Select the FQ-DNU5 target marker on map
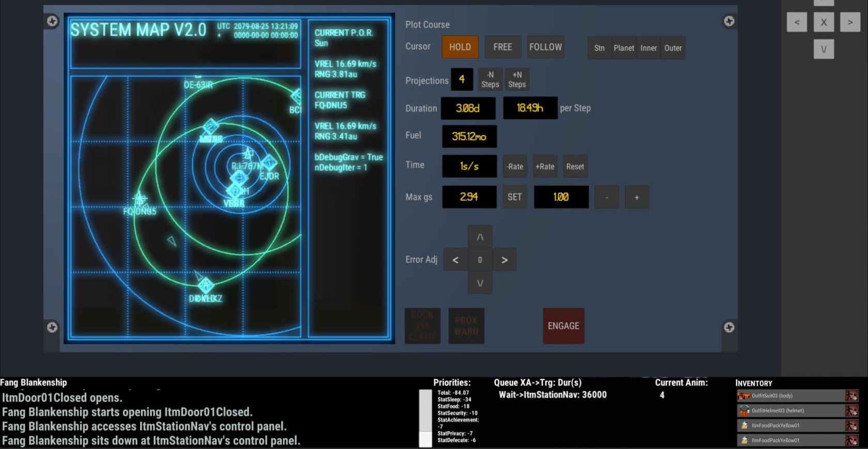The width and height of the screenshot is (868, 449). tap(139, 199)
